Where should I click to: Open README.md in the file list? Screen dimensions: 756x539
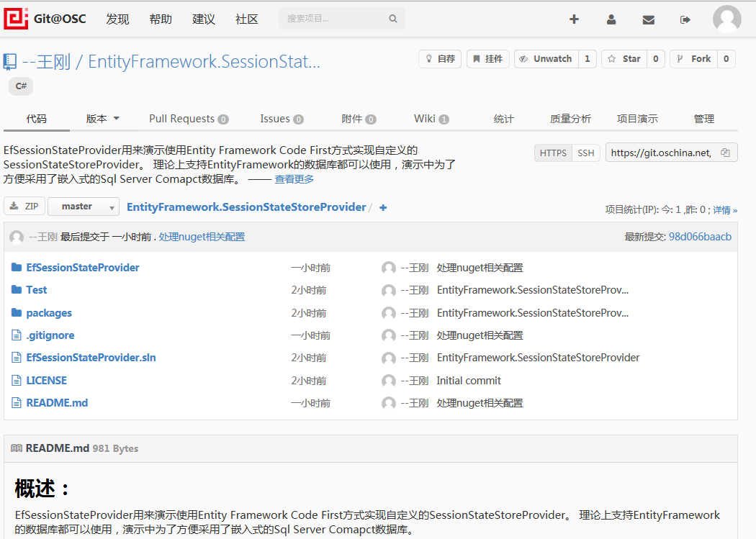click(57, 403)
